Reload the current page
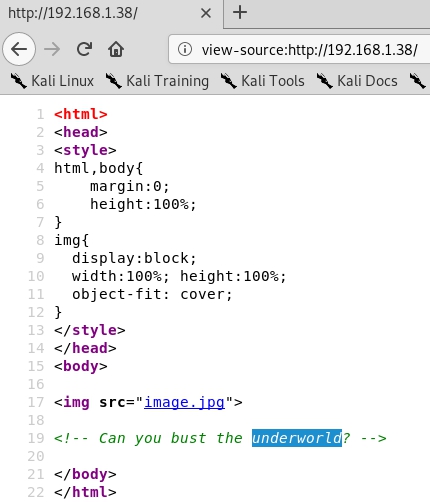The width and height of the screenshot is (430, 502). tap(84, 49)
